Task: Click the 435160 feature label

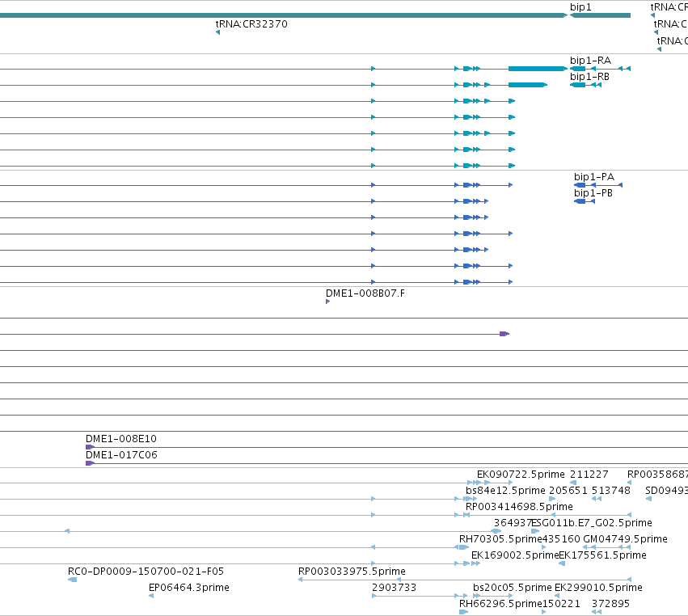Action: tap(561, 538)
